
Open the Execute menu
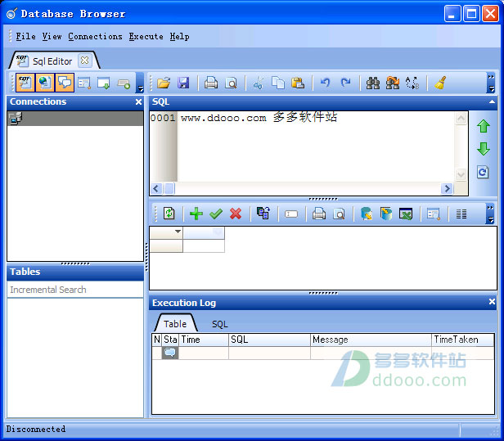[x=146, y=36]
